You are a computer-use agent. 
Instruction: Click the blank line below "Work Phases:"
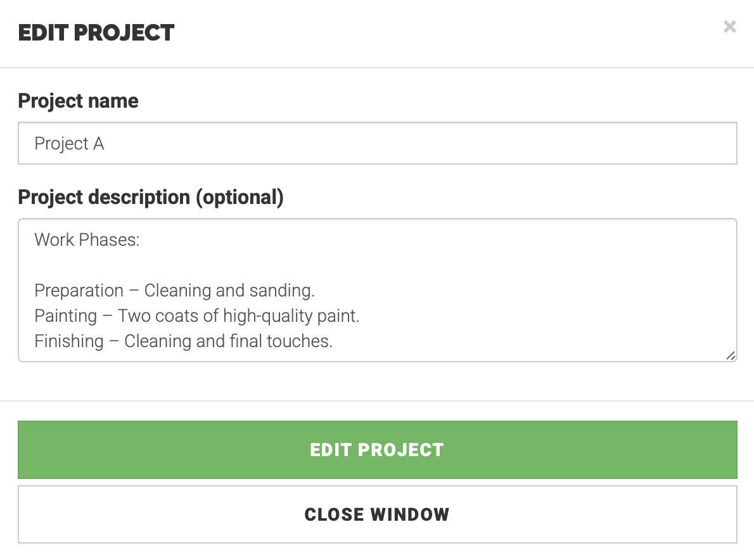[190, 265]
